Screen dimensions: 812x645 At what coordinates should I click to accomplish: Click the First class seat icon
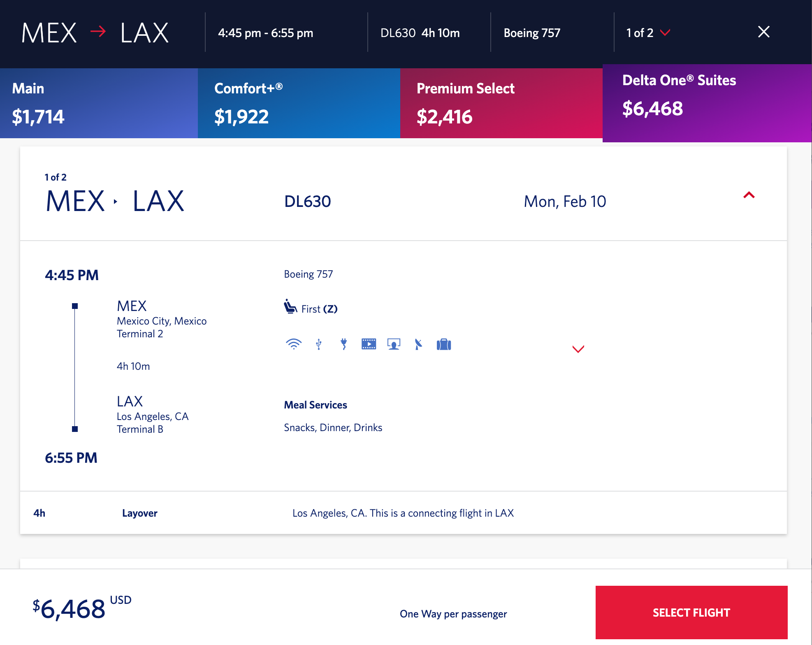pyautogui.click(x=290, y=307)
